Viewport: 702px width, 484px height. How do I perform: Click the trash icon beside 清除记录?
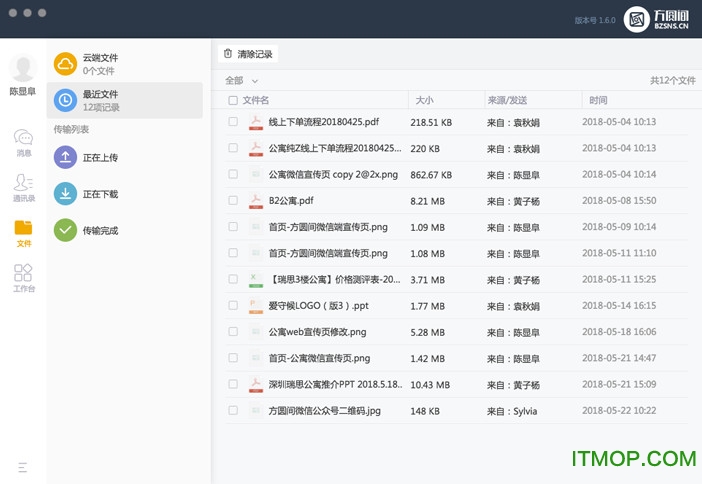[228, 54]
